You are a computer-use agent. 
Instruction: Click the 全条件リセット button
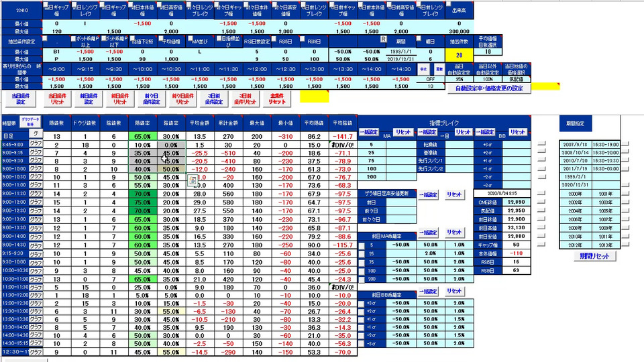click(277, 99)
